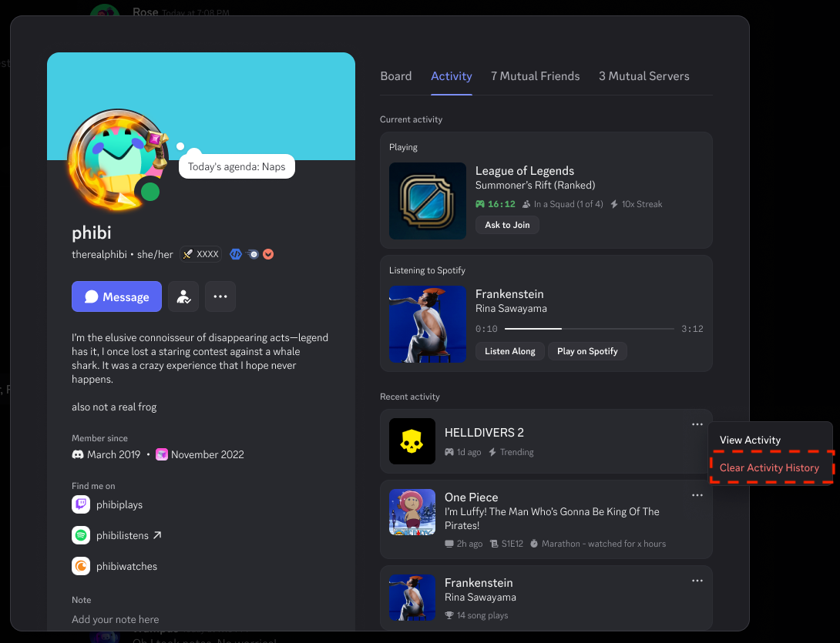Click the server icon by November 2022
This screenshot has height=643, width=840.
click(x=162, y=454)
